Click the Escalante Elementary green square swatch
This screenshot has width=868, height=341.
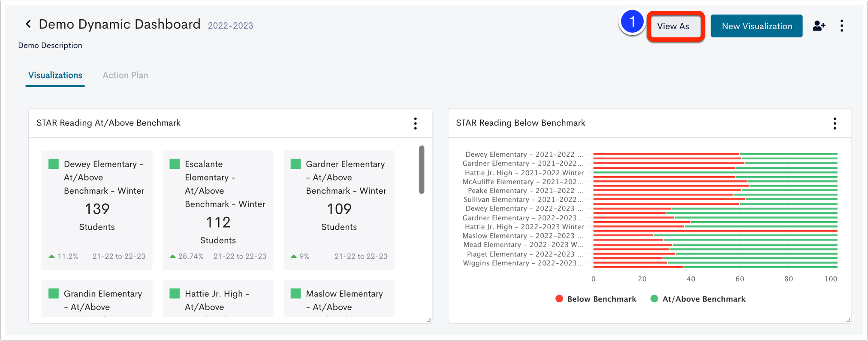(175, 164)
